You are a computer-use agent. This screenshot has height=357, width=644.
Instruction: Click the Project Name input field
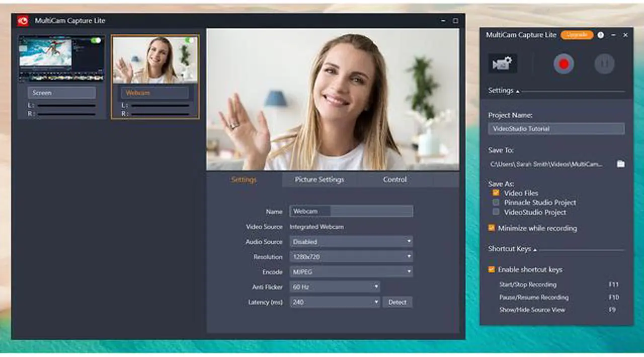[556, 128]
